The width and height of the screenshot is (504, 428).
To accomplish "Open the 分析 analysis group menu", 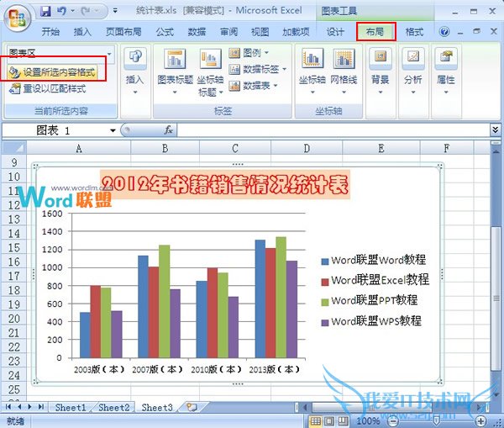I will pos(413,71).
